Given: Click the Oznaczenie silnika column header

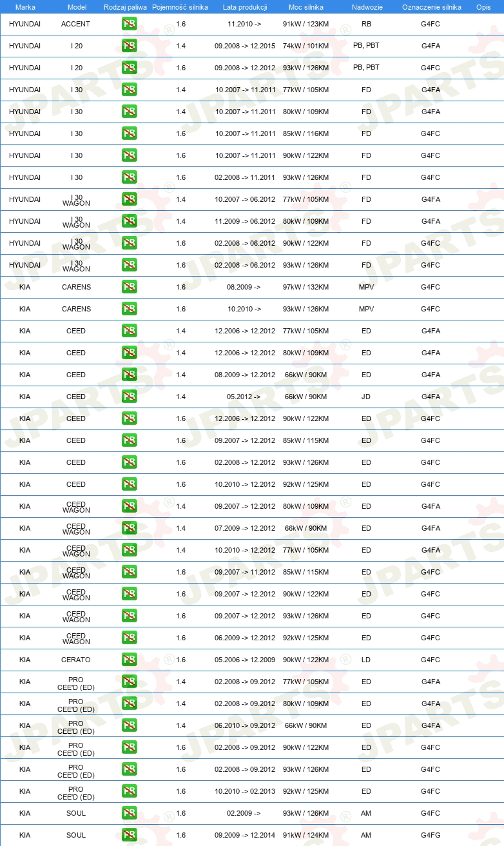Looking at the screenshot, I should pos(431,7).
